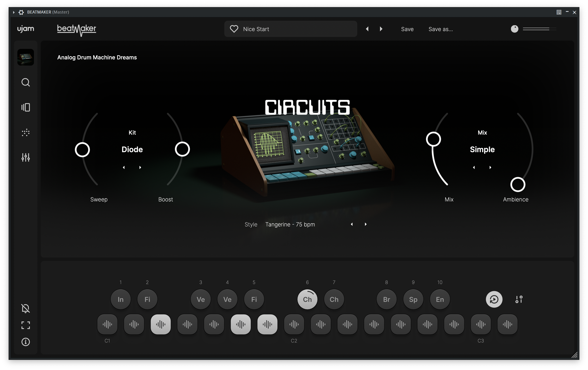Trigger pattern 8 Br pad
This screenshot has width=588, height=370.
pyautogui.click(x=386, y=300)
